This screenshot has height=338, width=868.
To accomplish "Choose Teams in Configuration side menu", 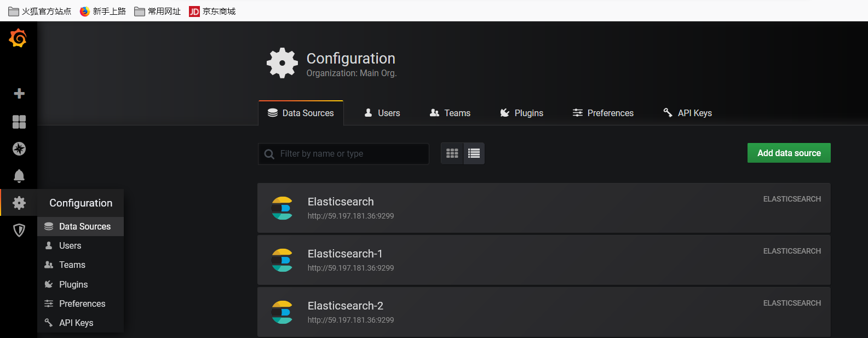I will (72, 265).
